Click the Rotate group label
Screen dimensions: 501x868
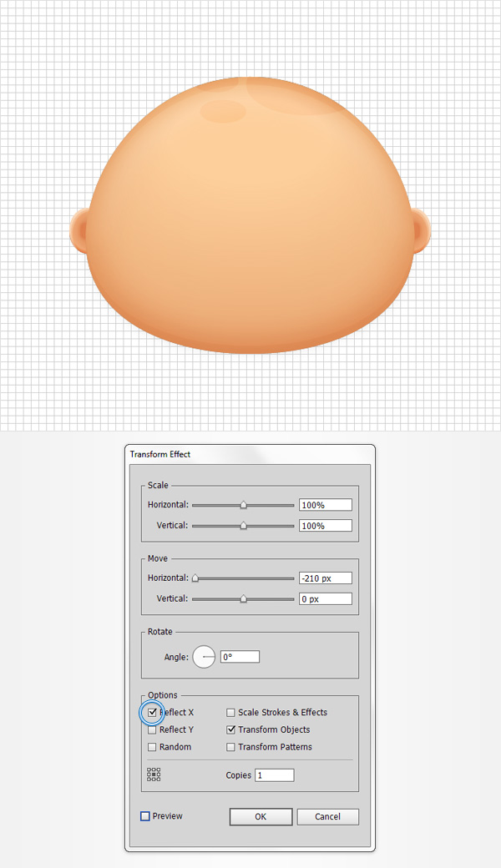(160, 632)
